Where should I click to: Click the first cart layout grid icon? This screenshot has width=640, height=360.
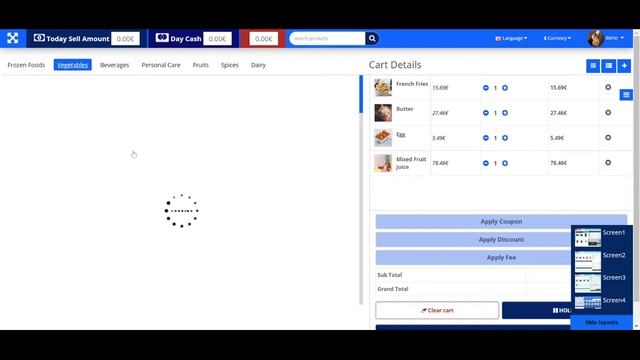coord(593,66)
